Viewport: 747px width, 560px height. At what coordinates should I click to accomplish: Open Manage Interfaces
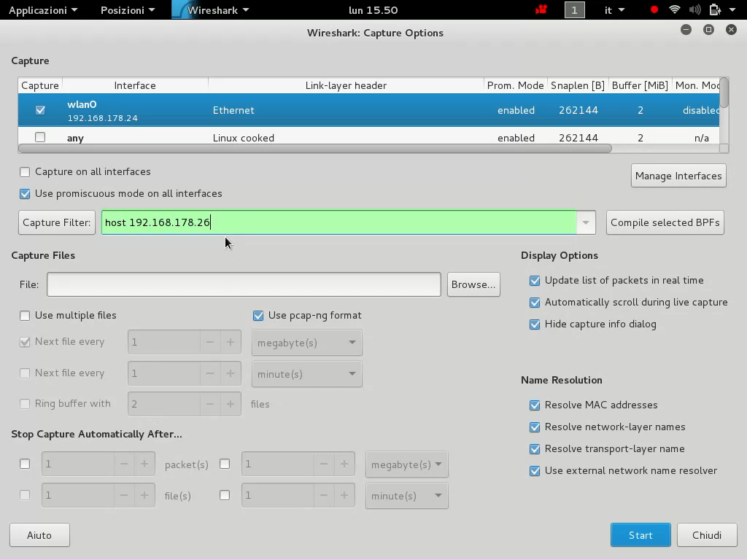point(678,176)
